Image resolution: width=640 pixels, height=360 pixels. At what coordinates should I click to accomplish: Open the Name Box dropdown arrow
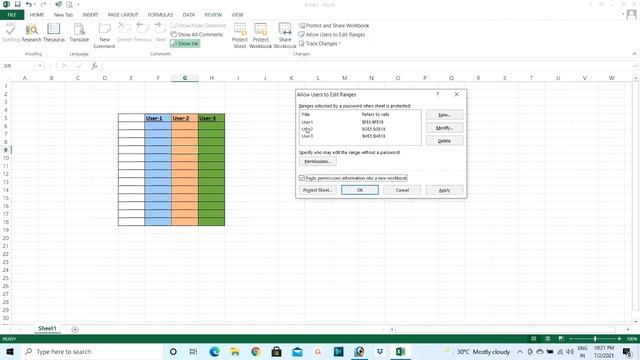point(40,66)
